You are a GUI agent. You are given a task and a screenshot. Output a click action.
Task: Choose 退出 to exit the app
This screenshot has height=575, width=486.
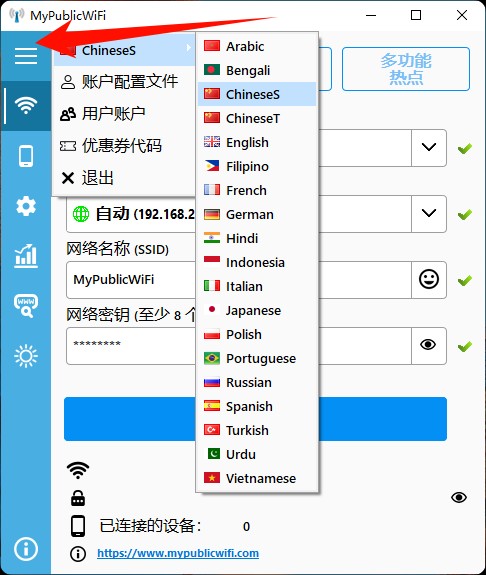tap(124, 178)
